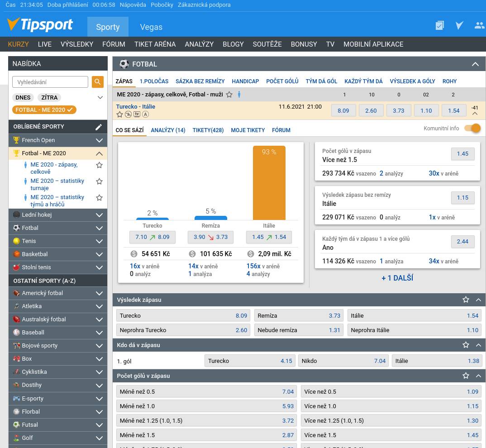486x448 pixels.
Task: Switch to the Vegas tab
Action: coord(151,27)
